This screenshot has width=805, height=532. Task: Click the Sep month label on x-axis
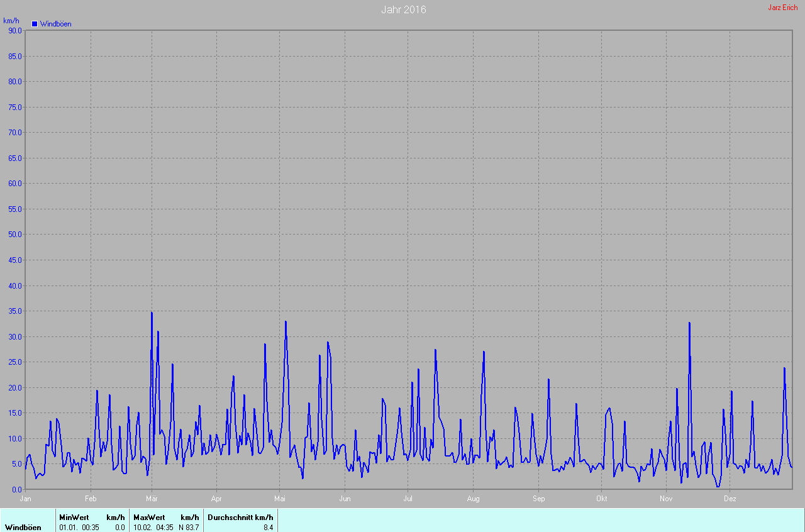click(x=538, y=499)
